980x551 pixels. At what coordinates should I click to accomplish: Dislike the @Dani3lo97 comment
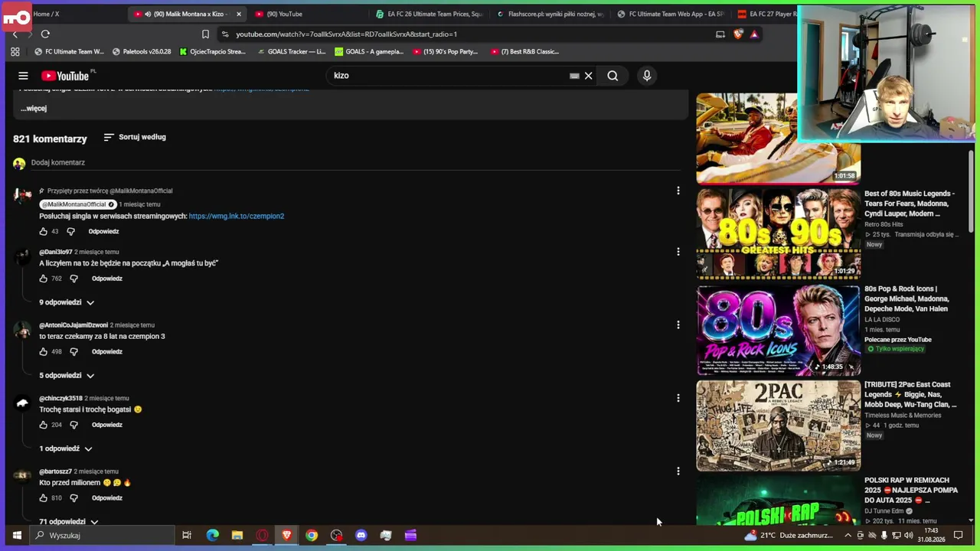(x=73, y=279)
